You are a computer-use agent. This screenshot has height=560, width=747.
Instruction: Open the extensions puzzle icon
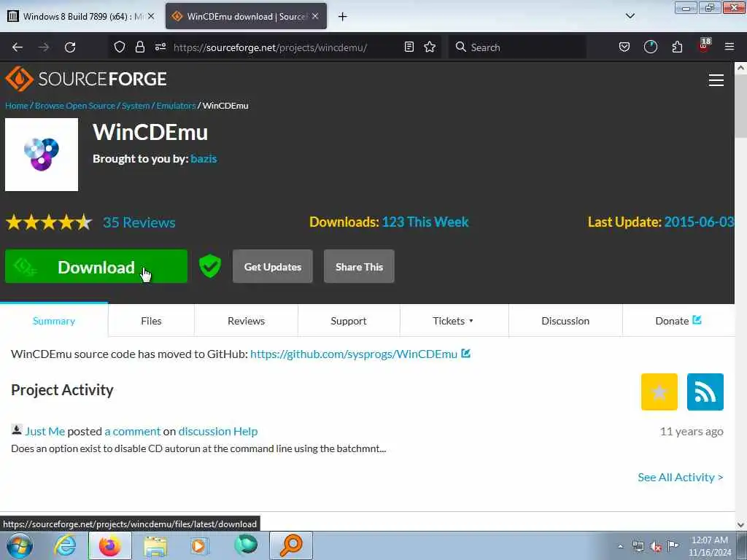pyautogui.click(x=677, y=47)
